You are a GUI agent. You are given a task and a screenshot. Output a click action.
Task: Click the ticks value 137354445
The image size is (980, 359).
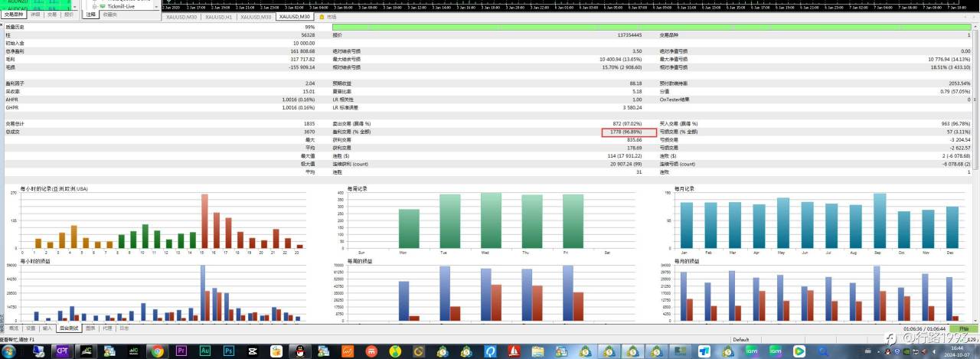[x=629, y=35]
